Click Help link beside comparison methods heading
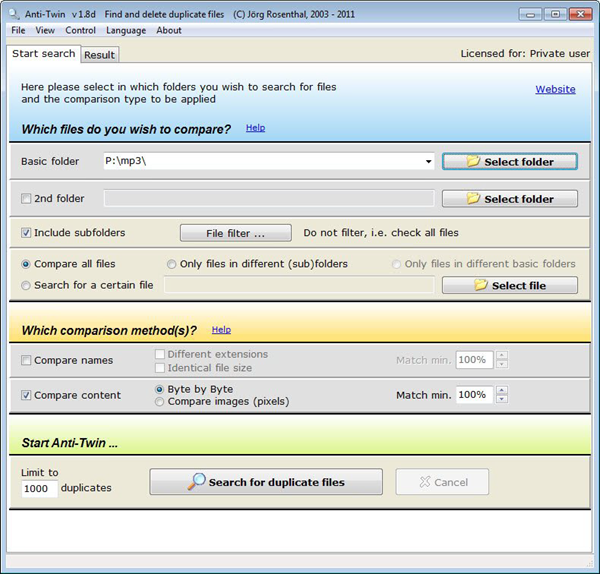Image resolution: width=600 pixels, height=574 pixels. (221, 329)
